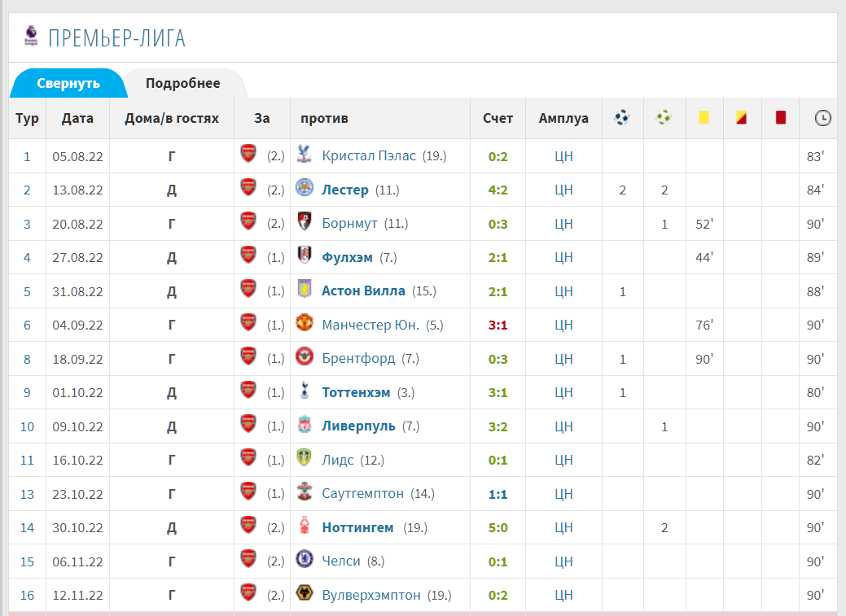Screen dimensions: 846x616
Task: Click the red card icon header
Action: [781, 117]
